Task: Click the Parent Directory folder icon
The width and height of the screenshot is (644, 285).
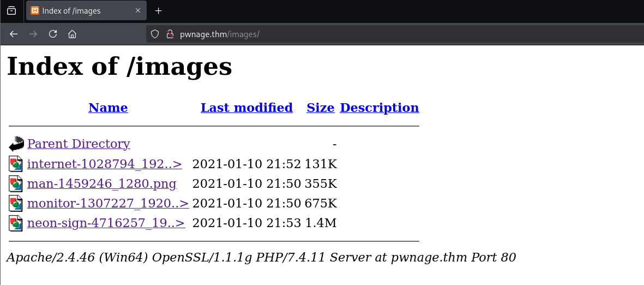Action: (16, 144)
